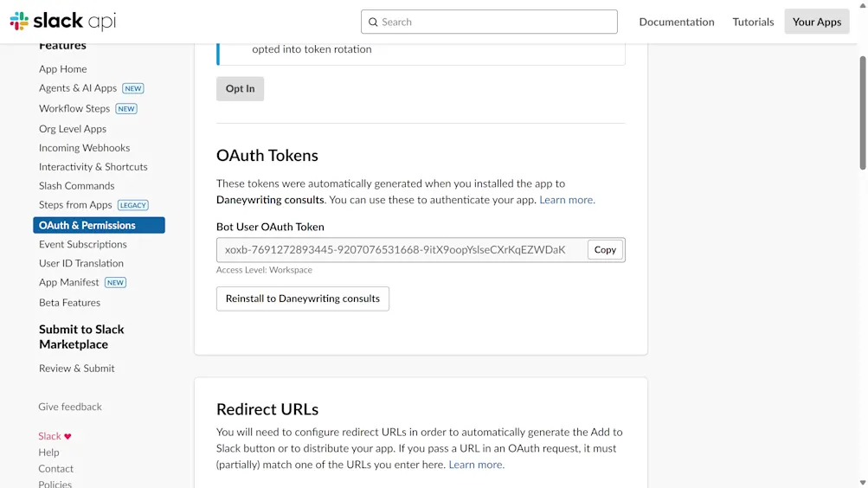The image size is (868, 488).
Task: Click Submit to Slack Marketplace heading
Action: coord(81,337)
